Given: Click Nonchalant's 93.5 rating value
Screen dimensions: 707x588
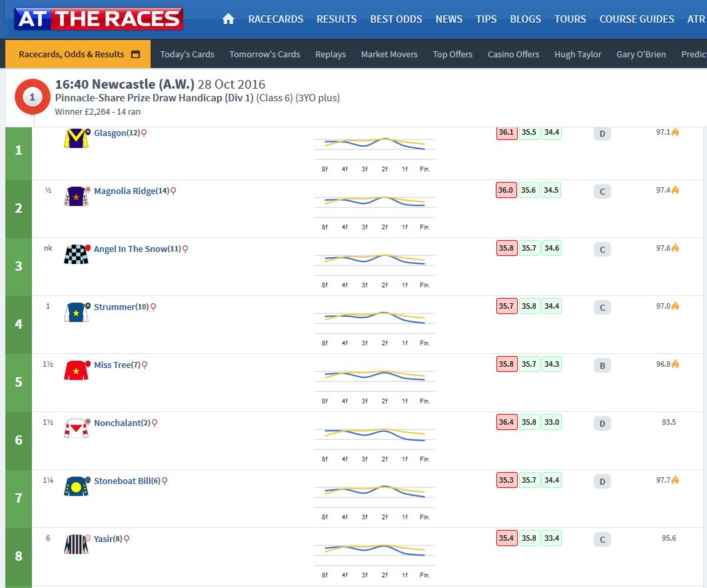Looking at the screenshot, I should coord(668,422).
